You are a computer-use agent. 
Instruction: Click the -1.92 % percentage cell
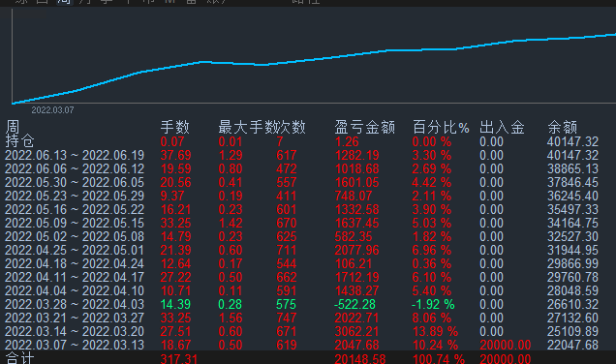coord(433,305)
